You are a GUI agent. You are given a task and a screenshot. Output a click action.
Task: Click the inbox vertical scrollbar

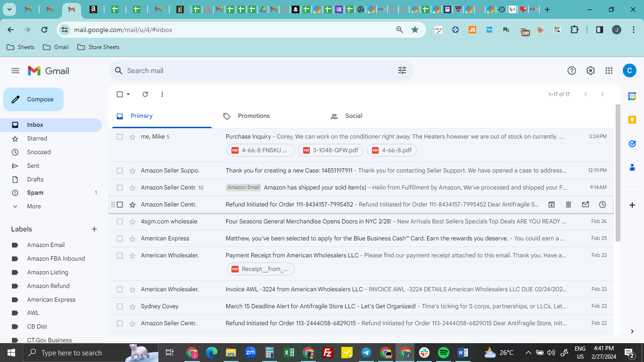click(x=618, y=173)
